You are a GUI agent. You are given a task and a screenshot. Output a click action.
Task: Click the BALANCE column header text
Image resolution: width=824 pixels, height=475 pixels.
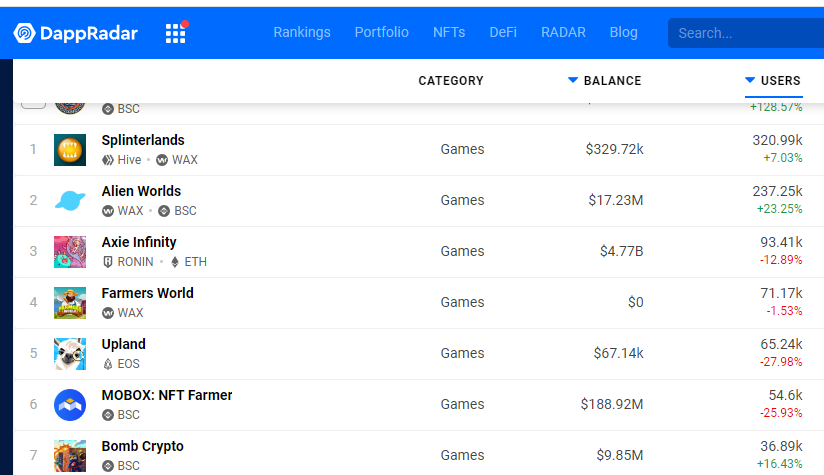tap(613, 81)
